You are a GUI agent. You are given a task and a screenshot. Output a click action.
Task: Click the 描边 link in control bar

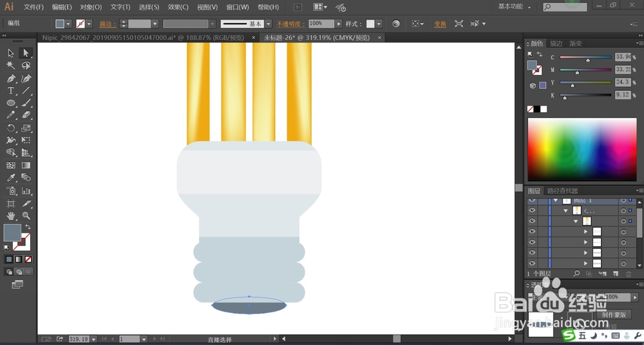point(108,24)
